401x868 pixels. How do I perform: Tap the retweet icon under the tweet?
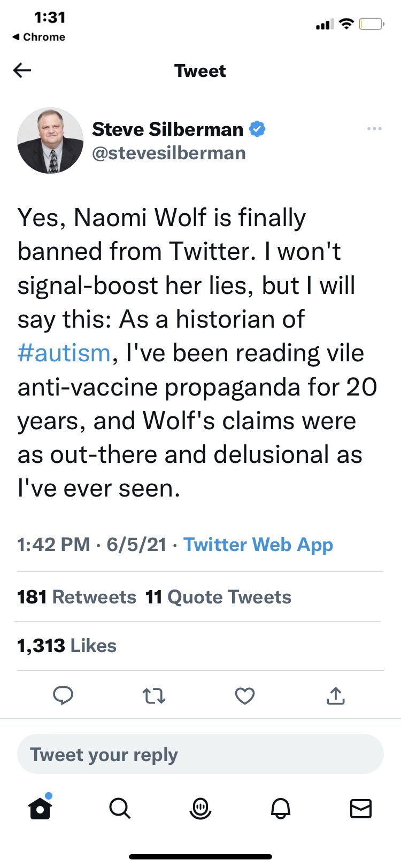tap(154, 696)
